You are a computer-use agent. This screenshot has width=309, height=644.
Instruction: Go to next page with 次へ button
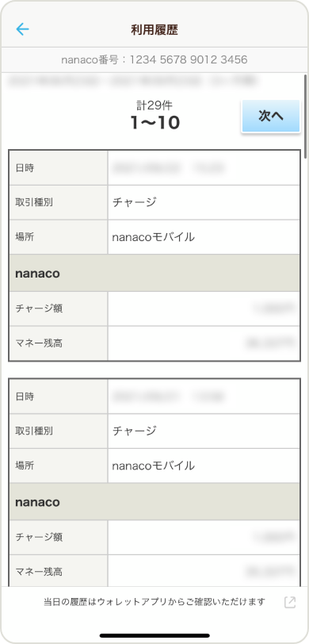(271, 117)
